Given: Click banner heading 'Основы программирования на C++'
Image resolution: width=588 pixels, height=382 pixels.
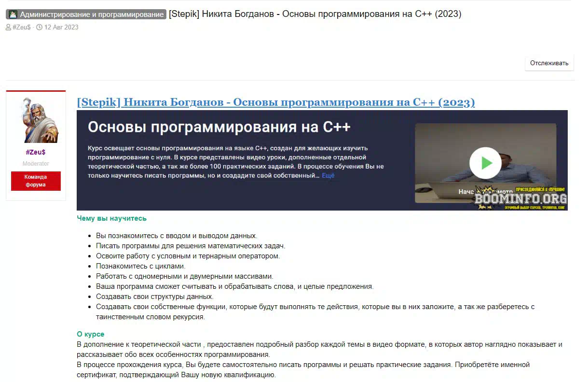Looking at the screenshot, I should click(x=219, y=127).
